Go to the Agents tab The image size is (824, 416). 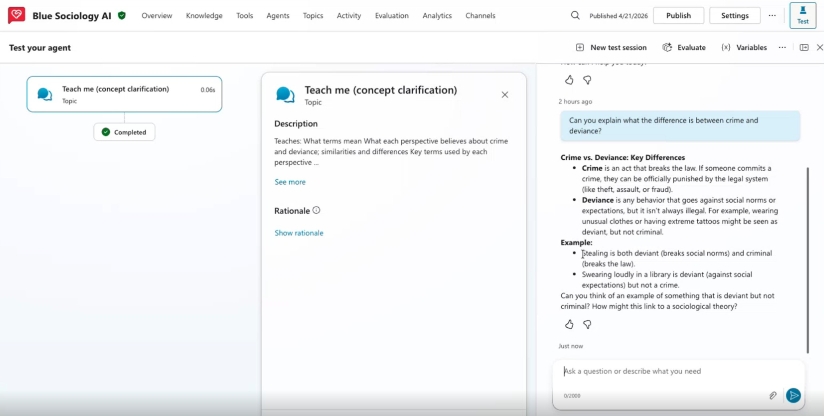pyautogui.click(x=277, y=16)
